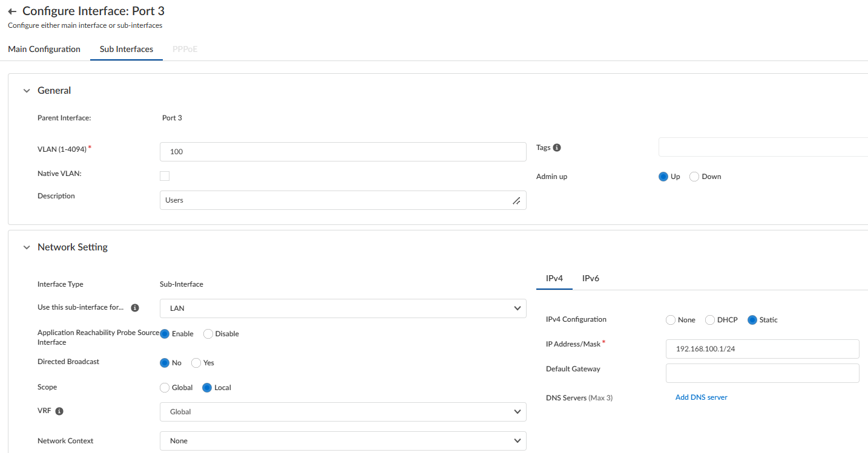Open the info tooltip beside Tags

point(556,147)
